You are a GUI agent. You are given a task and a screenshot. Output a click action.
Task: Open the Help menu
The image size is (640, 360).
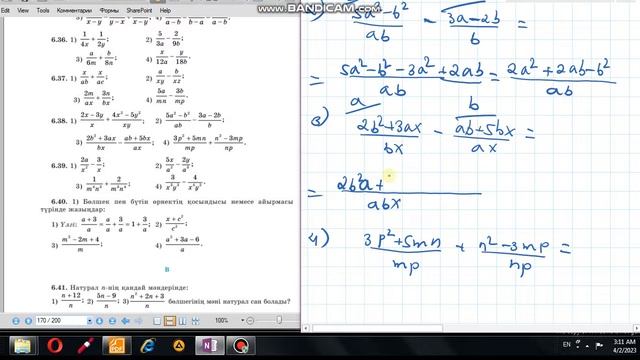pyautogui.click(x=165, y=10)
